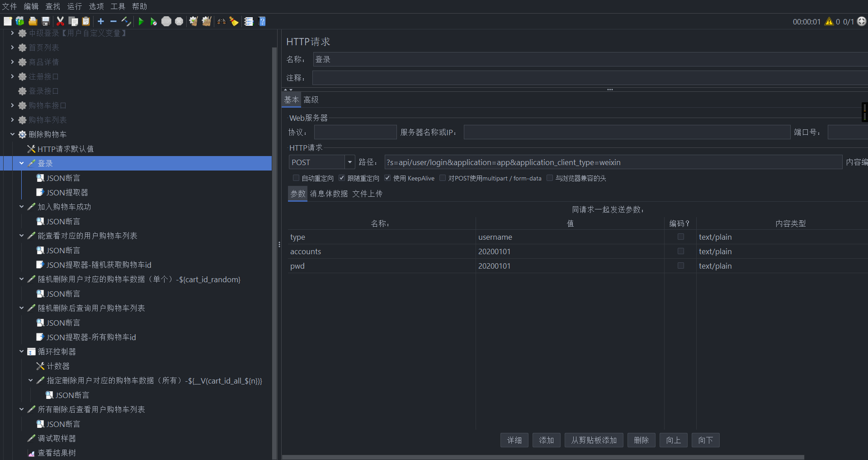Click the Copy icon in toolbar
Image resolution: width=868 pixels, height=460 pixels.
(73, 21)
